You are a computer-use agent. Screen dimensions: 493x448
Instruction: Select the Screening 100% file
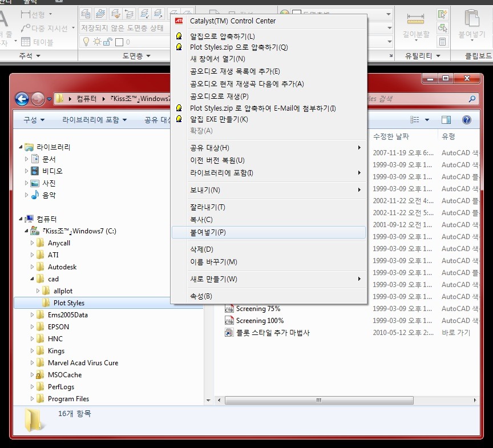(260, 321)
